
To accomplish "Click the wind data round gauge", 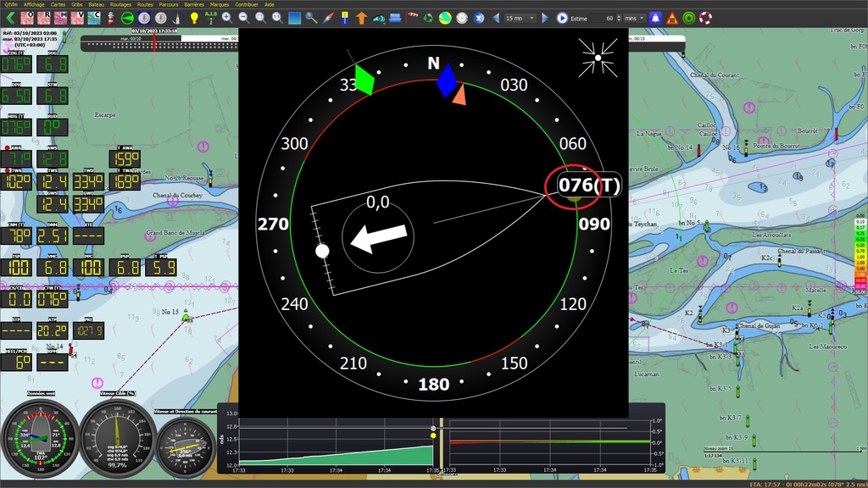I will [x=40, y=440].
